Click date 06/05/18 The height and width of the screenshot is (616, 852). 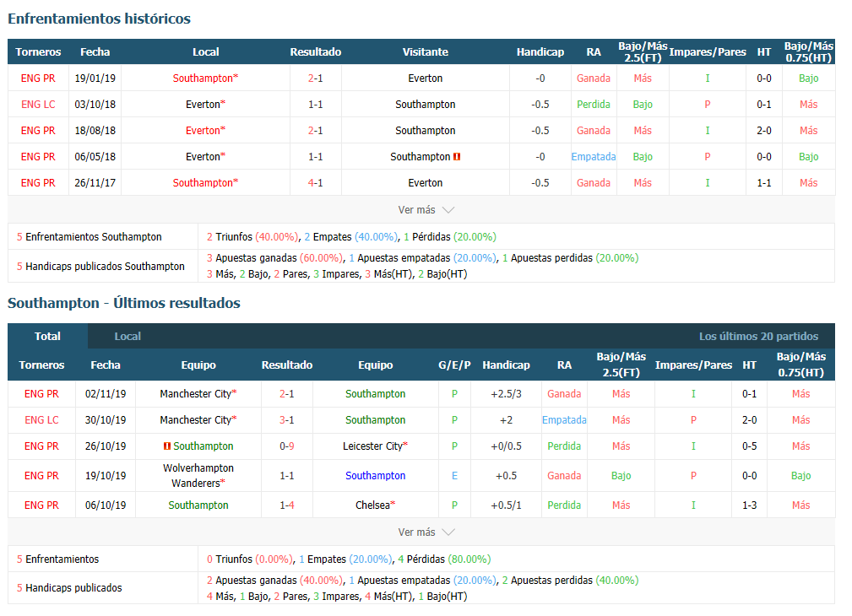(95, 156)
